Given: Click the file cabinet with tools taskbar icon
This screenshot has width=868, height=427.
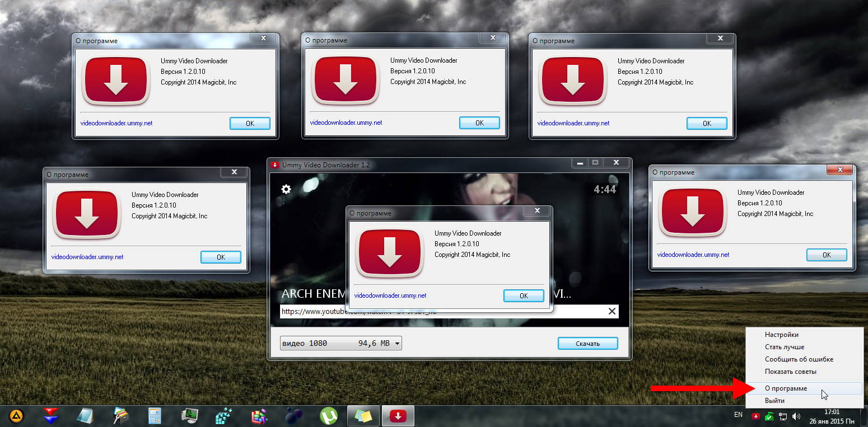Looking at the screenshot, I should [x=120, y=415].
